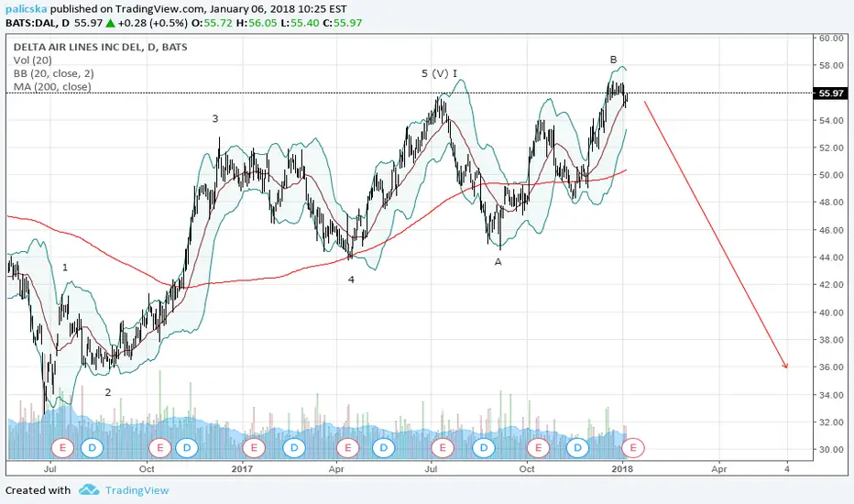Click the outlined E marker above the 2018 label
Screen dimensions: 854x504
[x=633, y=448]
